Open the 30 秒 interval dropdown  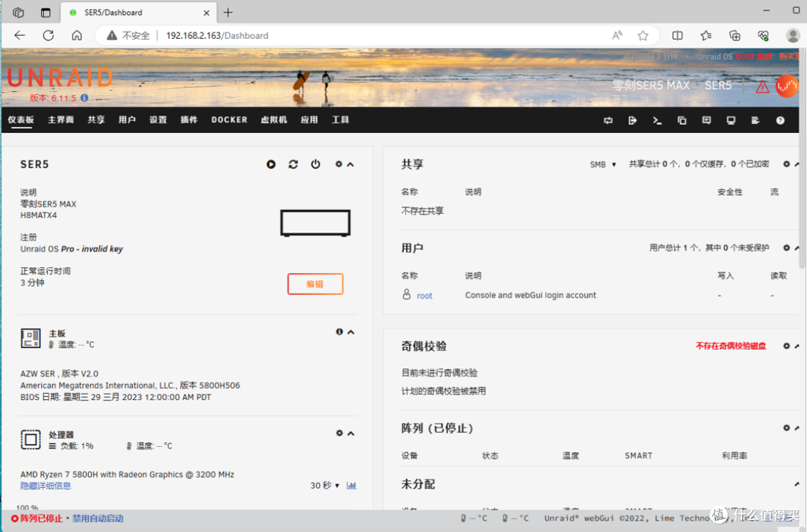[x=325, y=485]
